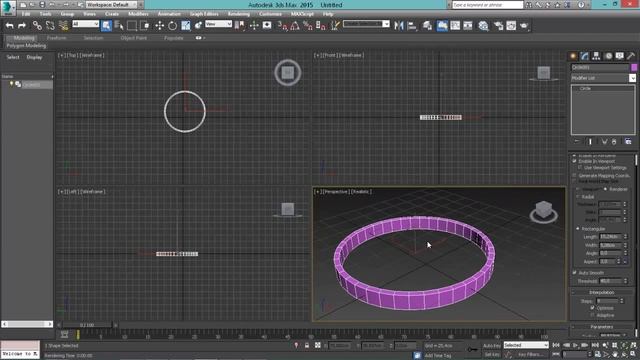
Task: Activate the Select and Link tool
Action: [x=37, y=26]
